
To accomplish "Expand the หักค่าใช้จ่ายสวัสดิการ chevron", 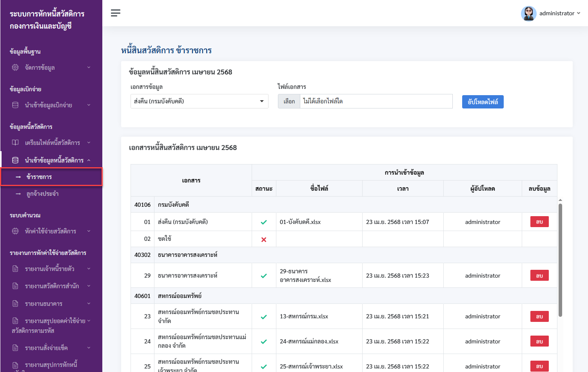I will point(89,231).
